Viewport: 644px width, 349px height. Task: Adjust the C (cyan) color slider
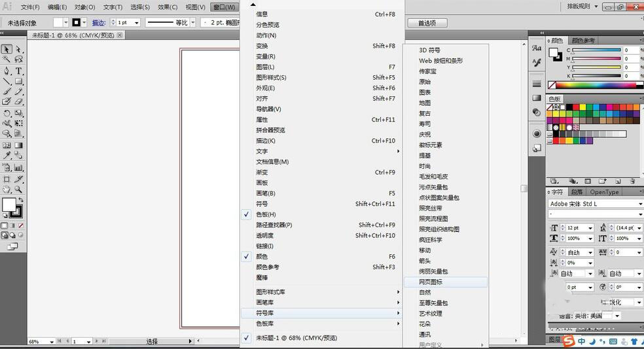coord(596,50)
